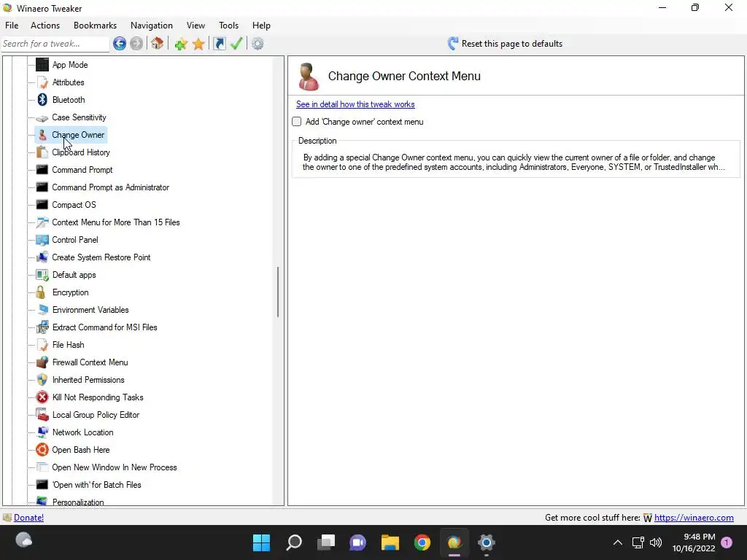Click the Clipboard History clipboard icon
This screenshot has width=747, height=560.
42,152
